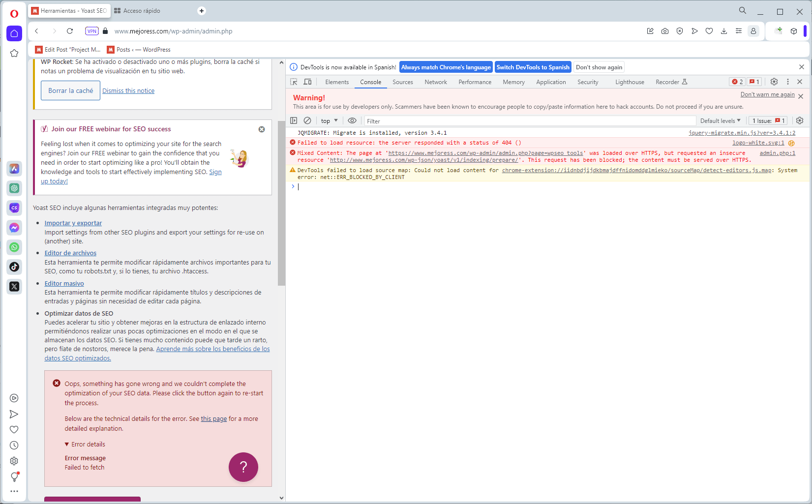This screenshot has height=504, width=812.
Task: Switch to Lighthouse tab
Action: pyautogui.click(x=630, y=82)
